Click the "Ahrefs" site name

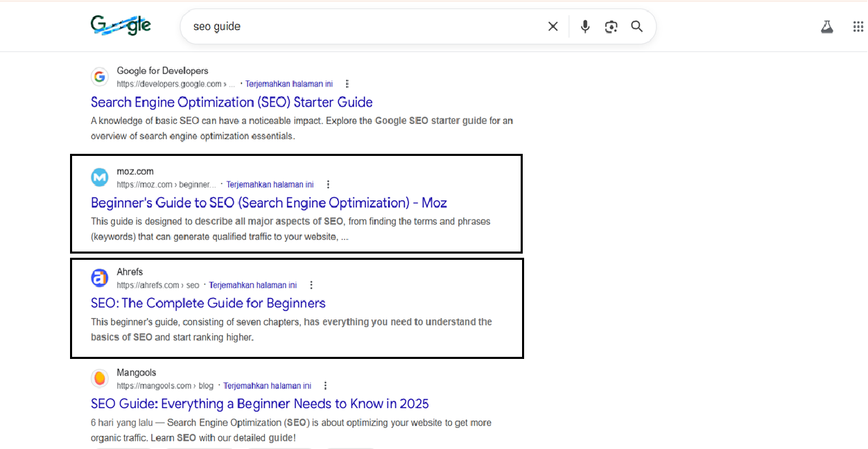coord(130,272)
